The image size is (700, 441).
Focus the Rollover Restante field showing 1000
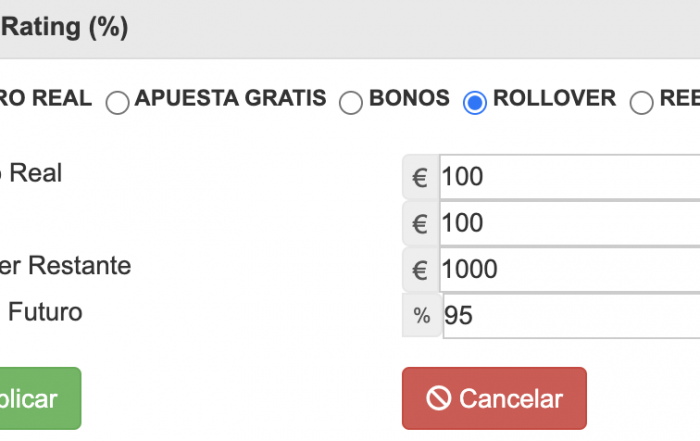point(570,270)
